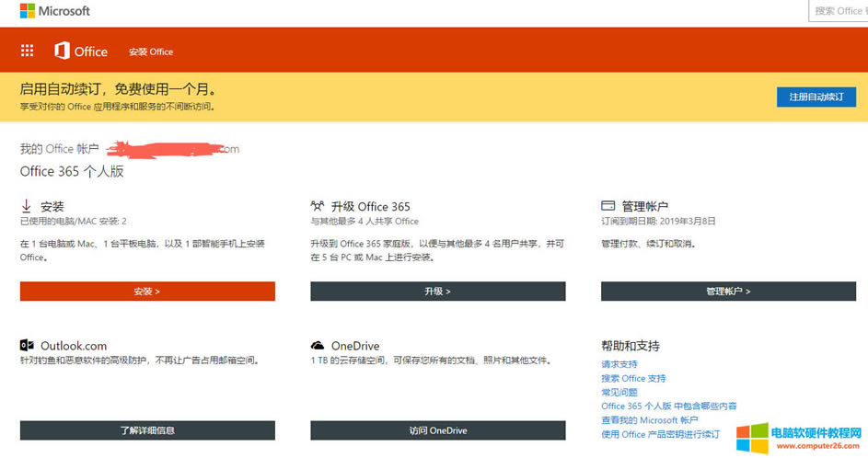The width and height of the screenshot is (868, 458).
Task: Open the app launcher grid icon
Action: point(27,52)
